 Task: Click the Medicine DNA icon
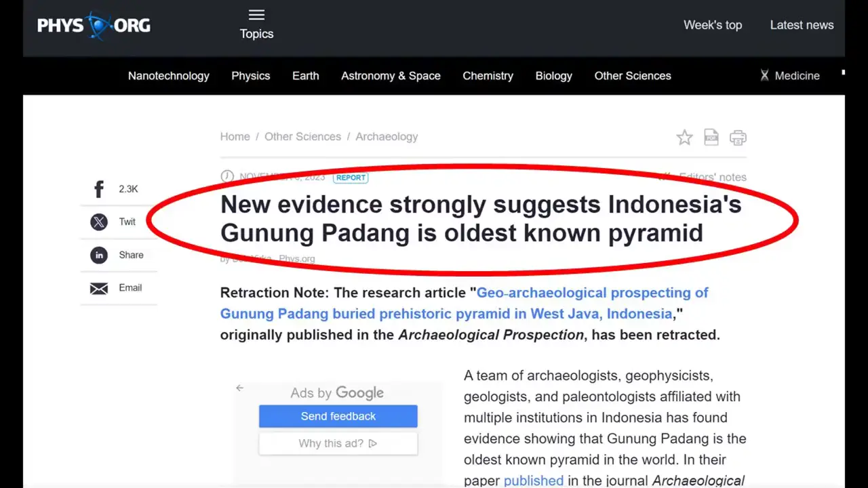764,76
